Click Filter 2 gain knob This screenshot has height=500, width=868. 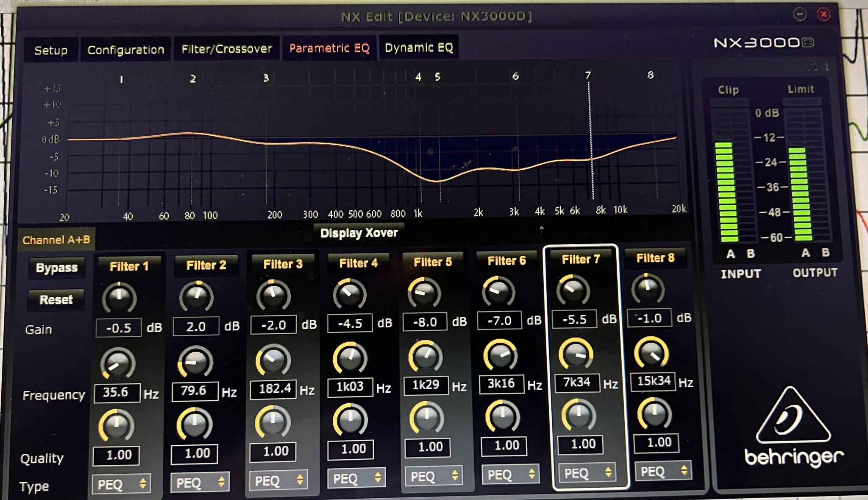pyautogui.click(x=196, y=296)
